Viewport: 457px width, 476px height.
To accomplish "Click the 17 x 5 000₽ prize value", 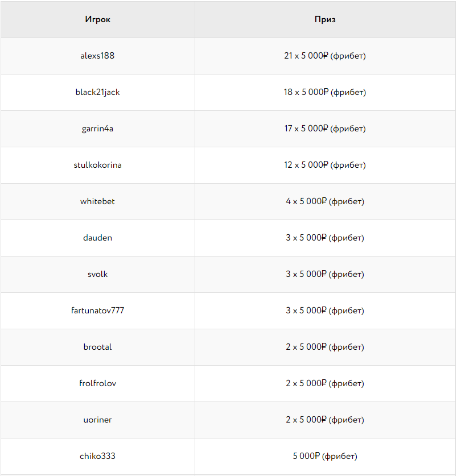I will (x=325, y=129).
